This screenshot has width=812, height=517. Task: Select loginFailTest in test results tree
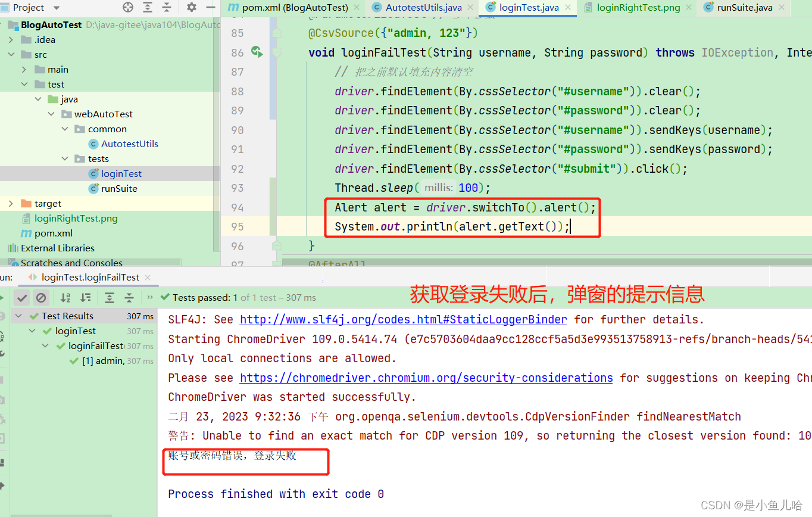click(95, 346)
